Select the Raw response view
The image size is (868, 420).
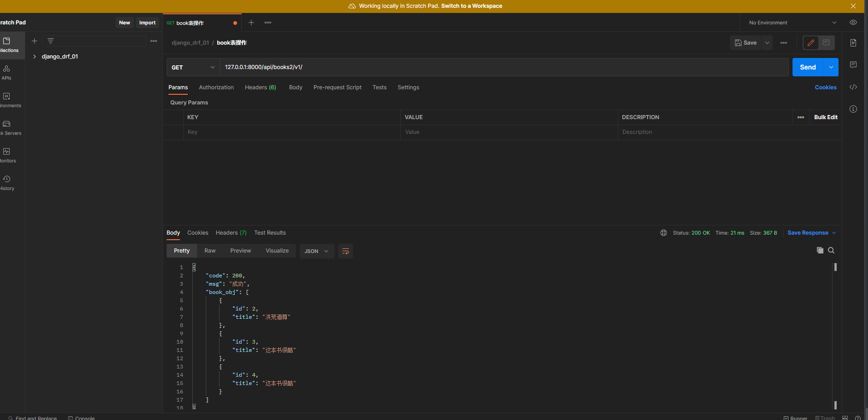210,251
